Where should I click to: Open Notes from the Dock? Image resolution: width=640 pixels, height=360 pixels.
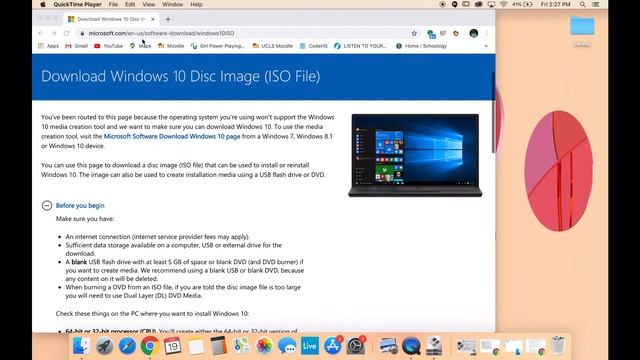point(196,346)
